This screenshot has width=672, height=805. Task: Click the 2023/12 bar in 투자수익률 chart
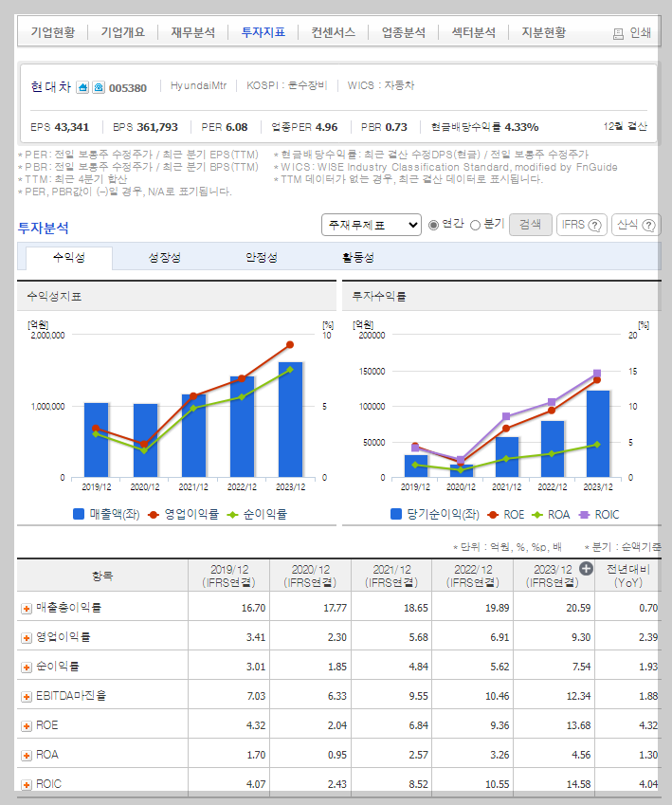597,434
